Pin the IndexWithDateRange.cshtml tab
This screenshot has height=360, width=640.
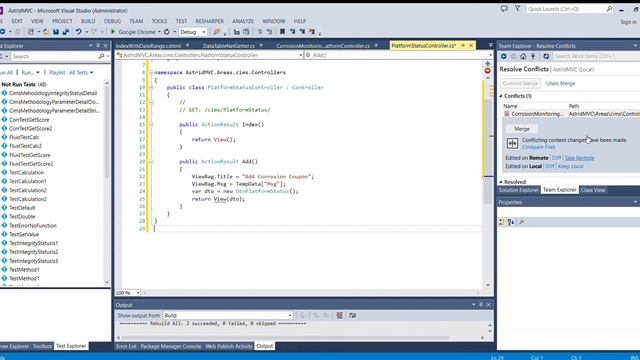point(188,46)
